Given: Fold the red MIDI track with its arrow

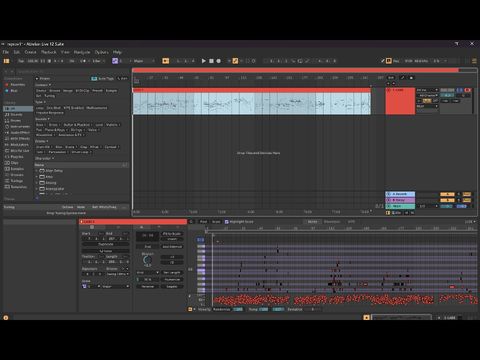Looking at the screenshot, I should [x=389, y=90].
